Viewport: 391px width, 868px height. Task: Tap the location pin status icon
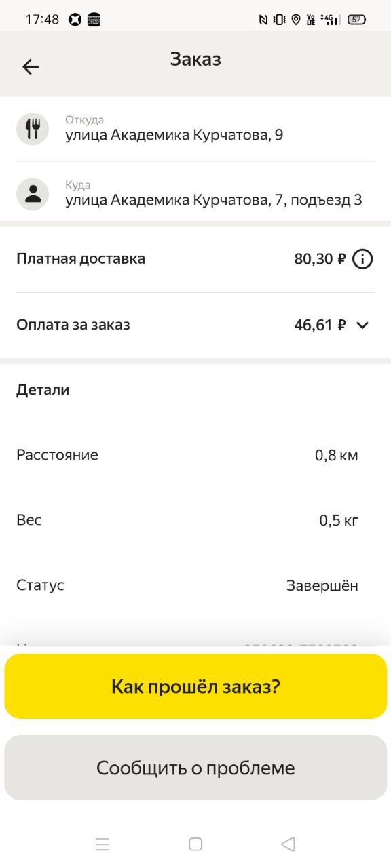[x=295, y=20]
